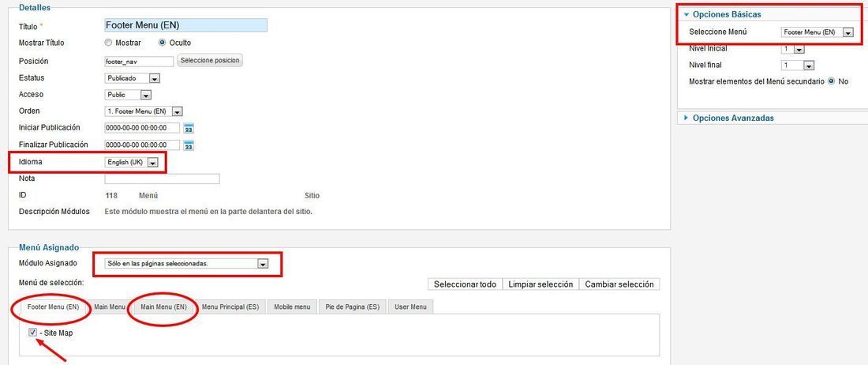The height and width of the screenshot is (365, 868).
Task: Open the Acceso Public dropdown
Action: pyautogui.click(x=128, y=96)
